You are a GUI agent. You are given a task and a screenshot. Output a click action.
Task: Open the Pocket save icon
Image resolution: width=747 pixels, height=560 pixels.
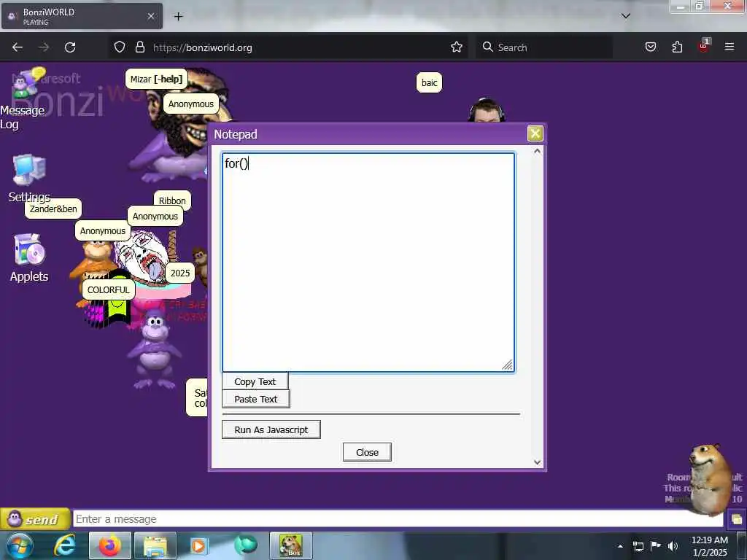pos(650,47)
